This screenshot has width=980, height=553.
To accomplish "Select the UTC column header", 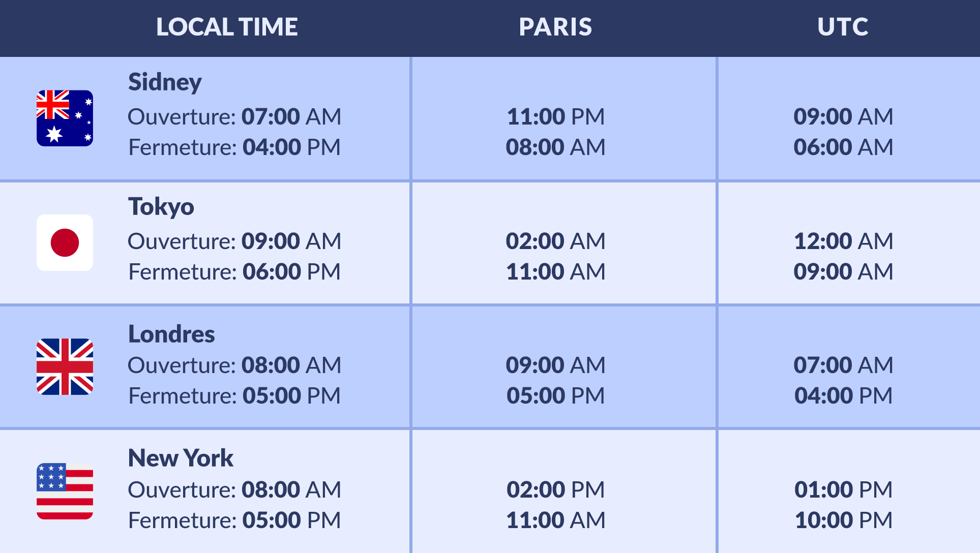I will 843,27.
